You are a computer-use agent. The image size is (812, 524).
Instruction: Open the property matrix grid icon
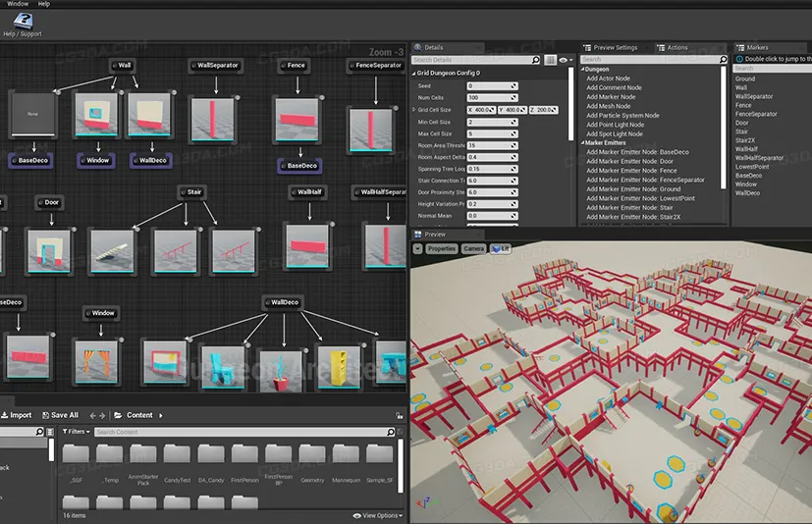(550, 60)
